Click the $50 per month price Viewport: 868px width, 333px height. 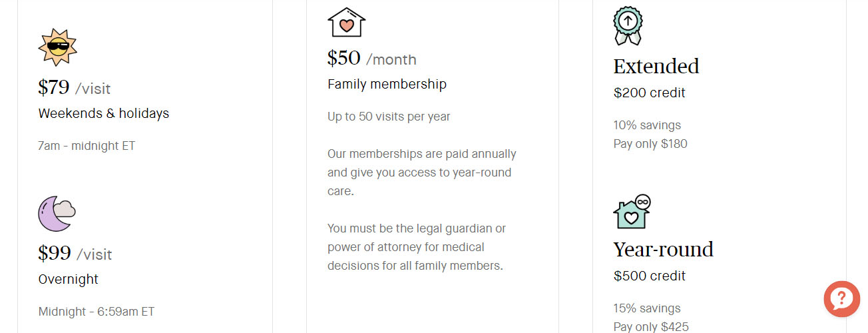371,59
